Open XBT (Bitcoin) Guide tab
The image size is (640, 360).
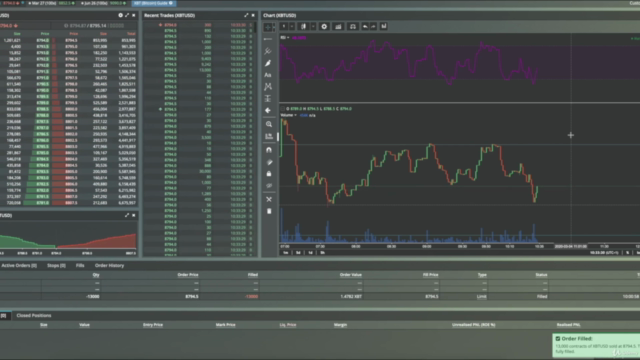pos(153,3)
